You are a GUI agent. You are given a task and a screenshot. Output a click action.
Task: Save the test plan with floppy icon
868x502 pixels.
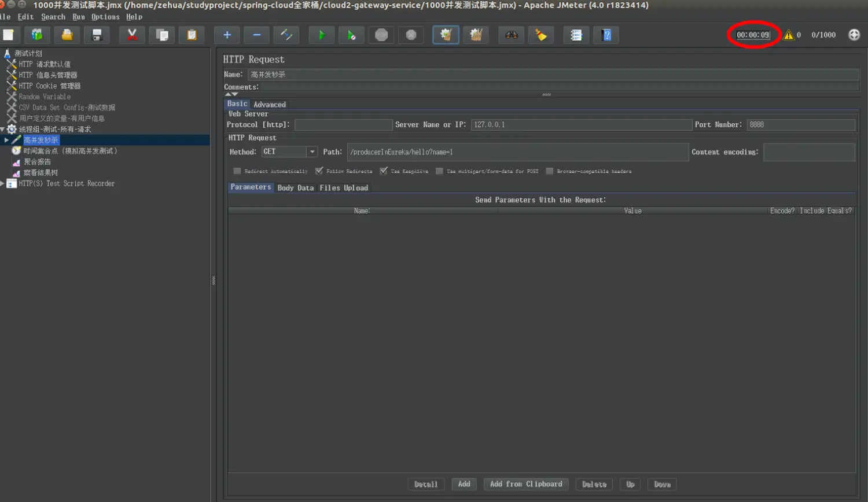pyautogui.click(x=97, y=35)
